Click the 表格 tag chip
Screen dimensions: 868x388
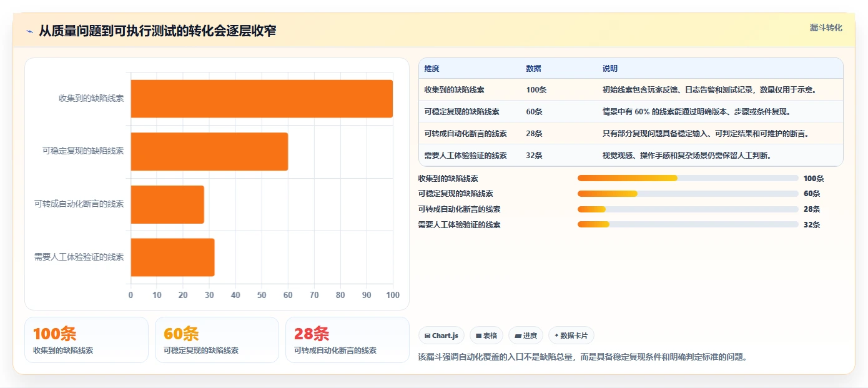[x=486, y=336]
